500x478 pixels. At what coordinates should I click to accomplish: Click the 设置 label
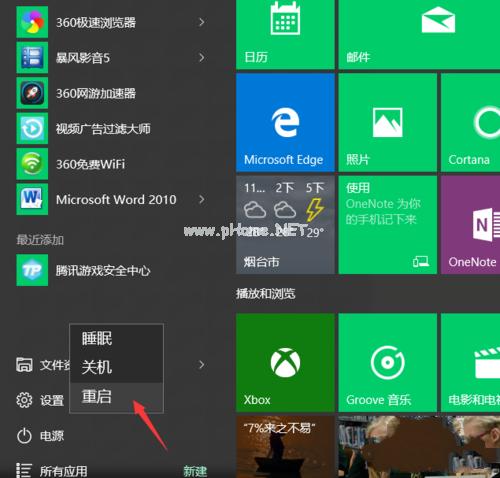pyautogui.click(x=52, y=400)
